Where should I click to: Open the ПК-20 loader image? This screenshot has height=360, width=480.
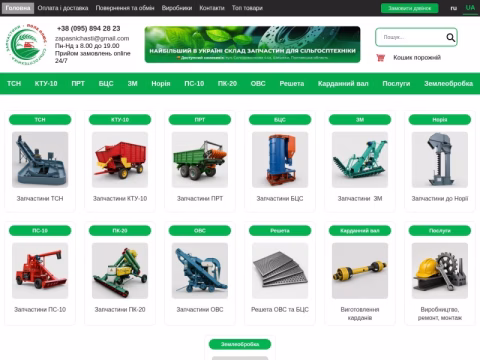pos(120,271)
